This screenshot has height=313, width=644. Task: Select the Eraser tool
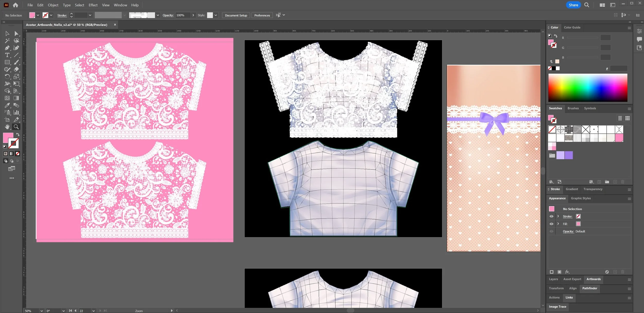pos(16,69)
